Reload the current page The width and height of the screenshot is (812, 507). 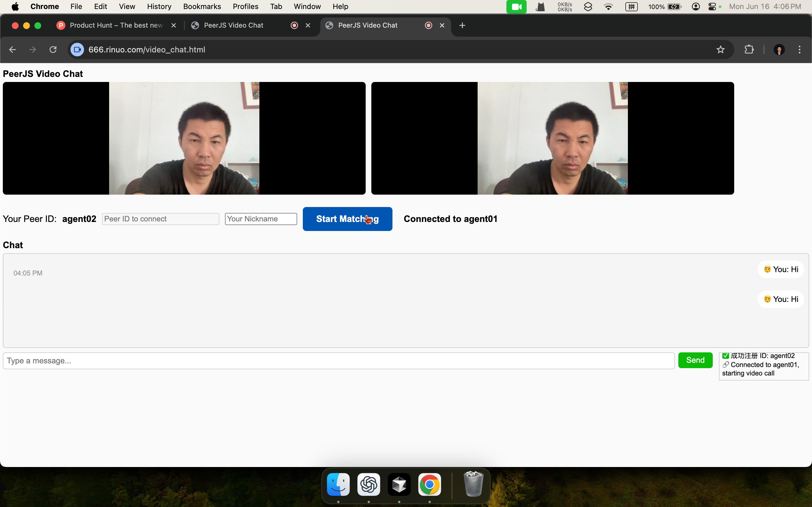[x=53, y=49]
